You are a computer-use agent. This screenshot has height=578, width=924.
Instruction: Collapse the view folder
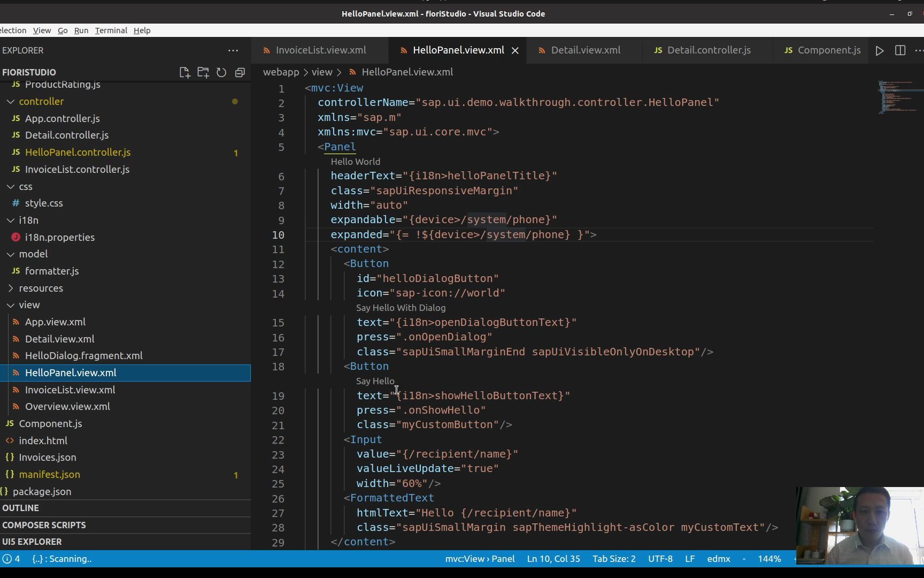29,305
